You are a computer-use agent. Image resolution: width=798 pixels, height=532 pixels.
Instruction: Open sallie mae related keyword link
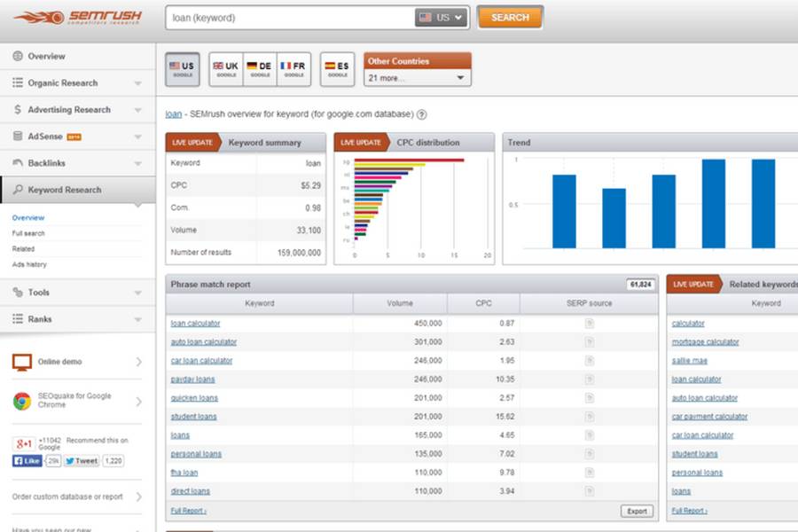click(689, 361)
